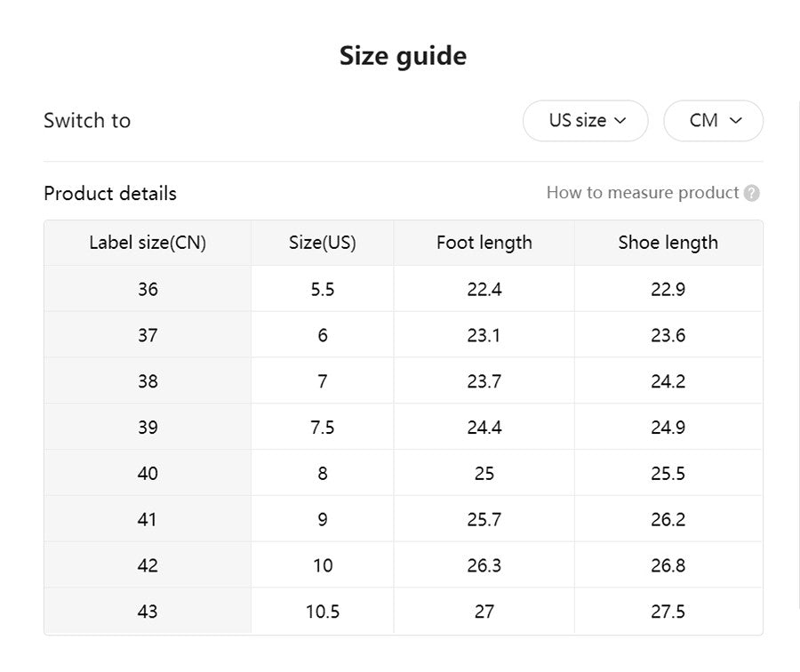
Task: Click the How to measure product link
Action: click(x=642, y=192)
